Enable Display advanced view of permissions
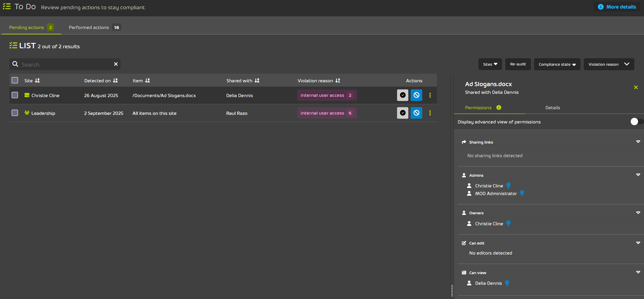 tap(634, 121)
